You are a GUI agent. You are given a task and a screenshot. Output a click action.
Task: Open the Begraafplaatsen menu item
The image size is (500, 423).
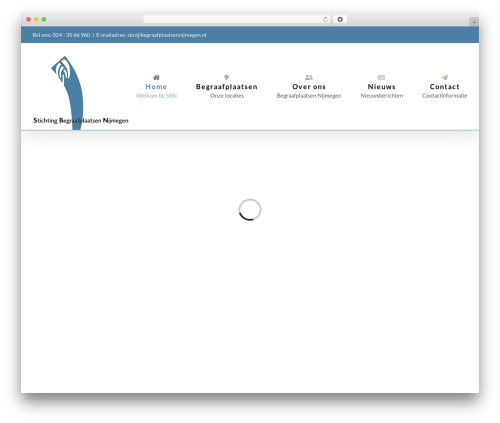point(227,87)
